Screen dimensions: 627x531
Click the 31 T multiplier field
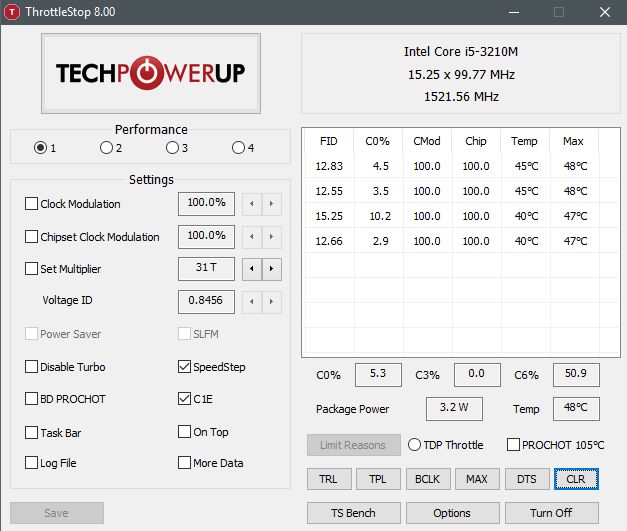click(x=206, y=268)
